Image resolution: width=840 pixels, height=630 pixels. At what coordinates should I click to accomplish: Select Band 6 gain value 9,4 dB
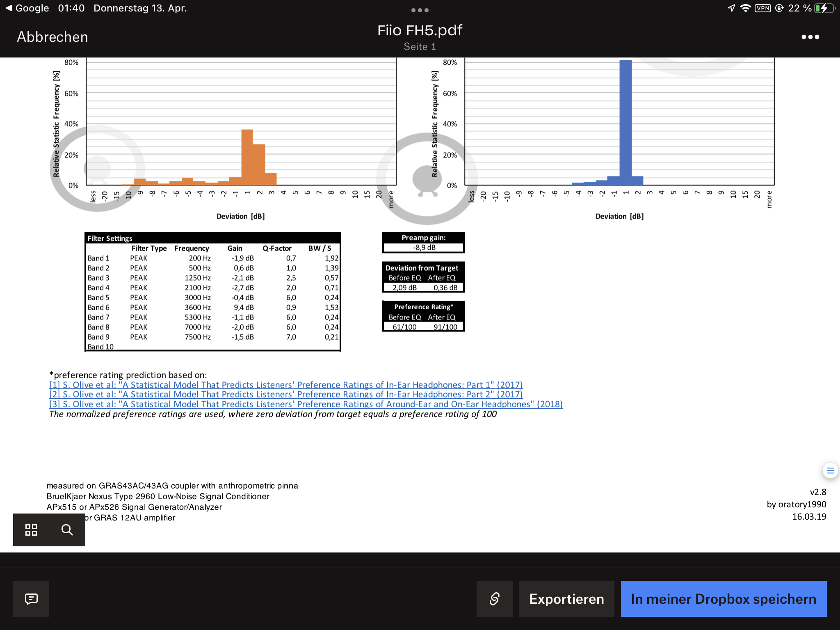pyautogui.click(x=244, y=307)
